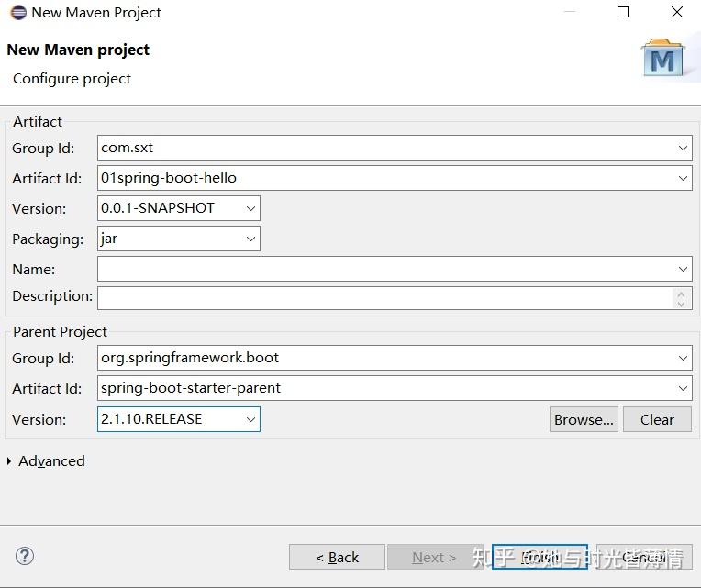The width and height of the screenshot is (701, 588).
Task: Go back with the Back button
Action: coord(337,557)
